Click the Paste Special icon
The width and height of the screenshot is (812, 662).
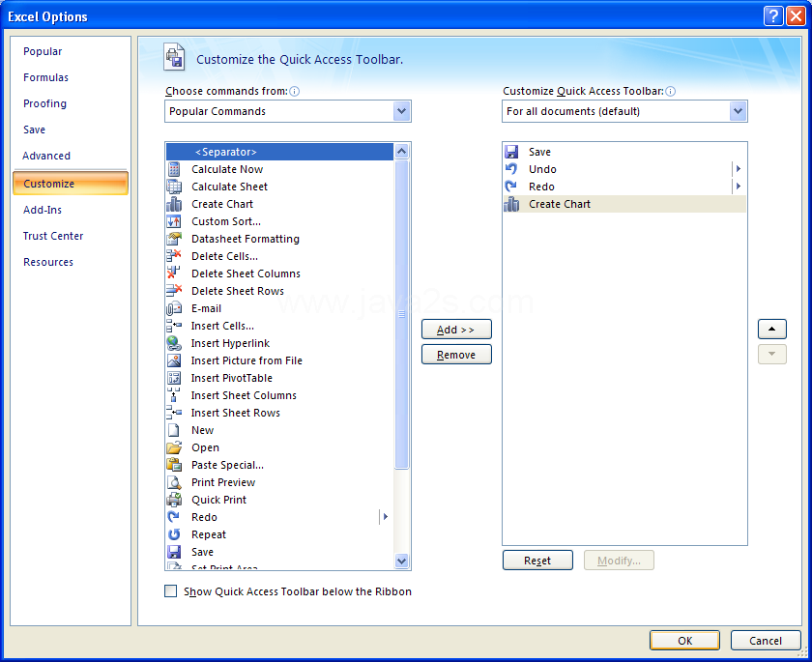(x=174, y=465)
